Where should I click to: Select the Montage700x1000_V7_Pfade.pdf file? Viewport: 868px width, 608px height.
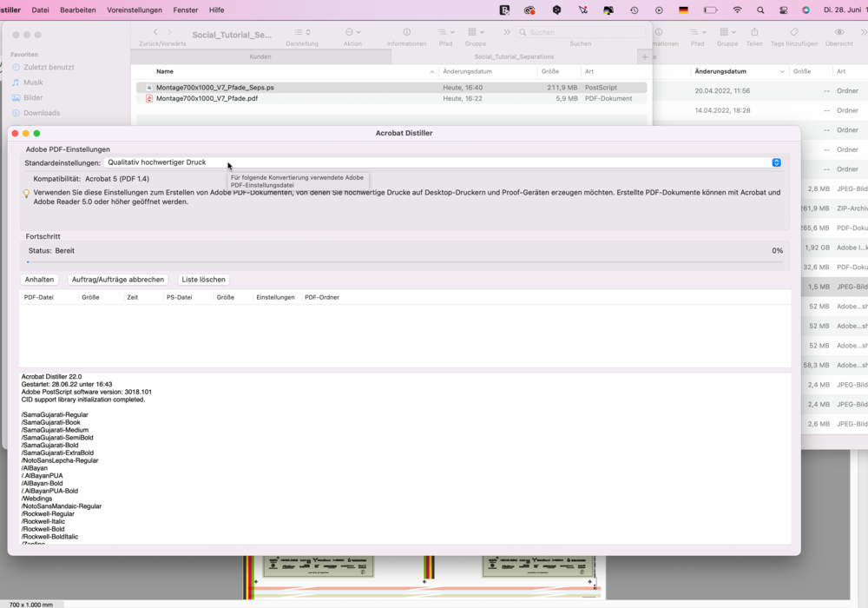(x=391, y=98)
